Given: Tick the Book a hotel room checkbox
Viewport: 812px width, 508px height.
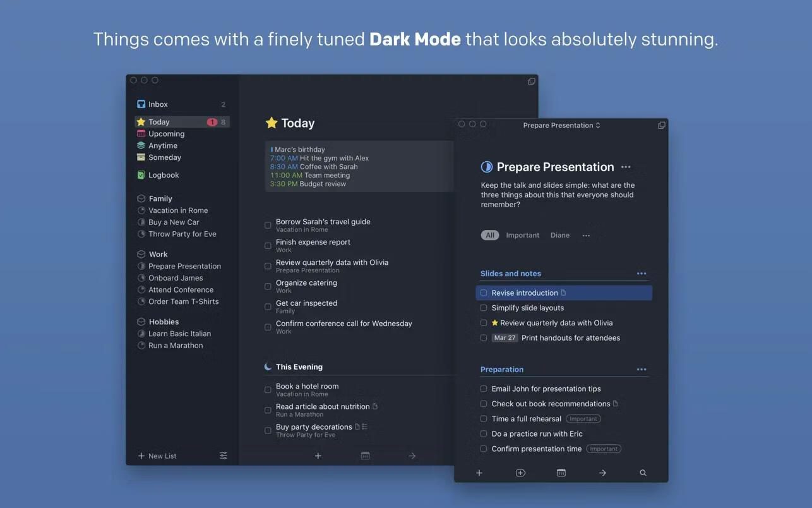Looking at the screenshot, I should pyautogui.click(x=268, y=390).
